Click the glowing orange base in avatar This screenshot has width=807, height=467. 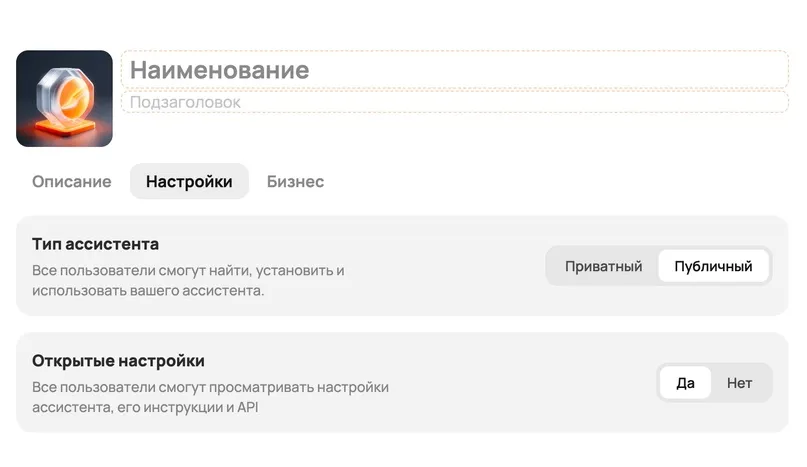click(x=65, y=127)
